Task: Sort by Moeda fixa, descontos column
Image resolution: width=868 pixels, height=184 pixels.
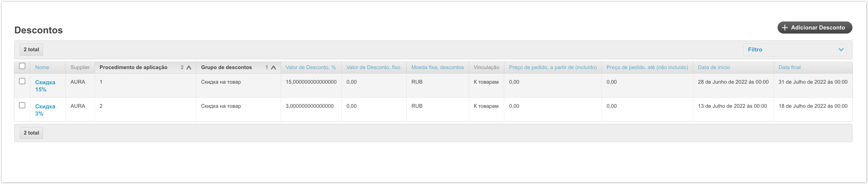Action: click(437, 67)
